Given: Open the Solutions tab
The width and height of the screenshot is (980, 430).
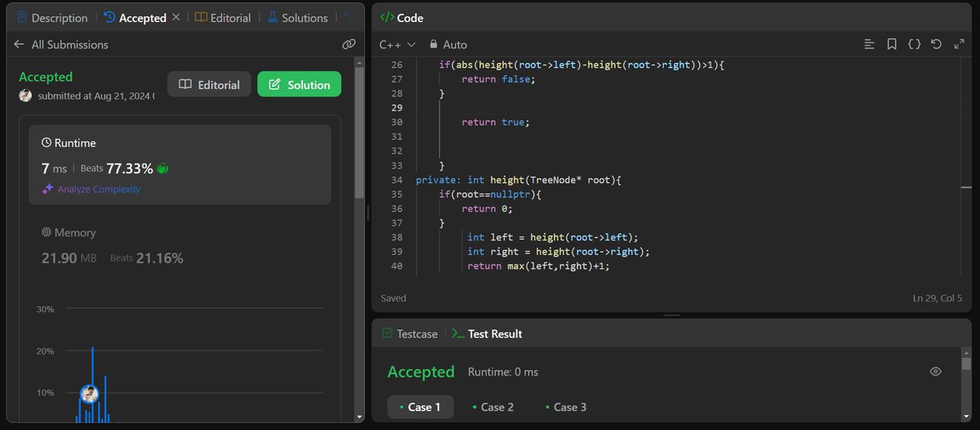Looking at the screenshot, I should tap(296, 18).
